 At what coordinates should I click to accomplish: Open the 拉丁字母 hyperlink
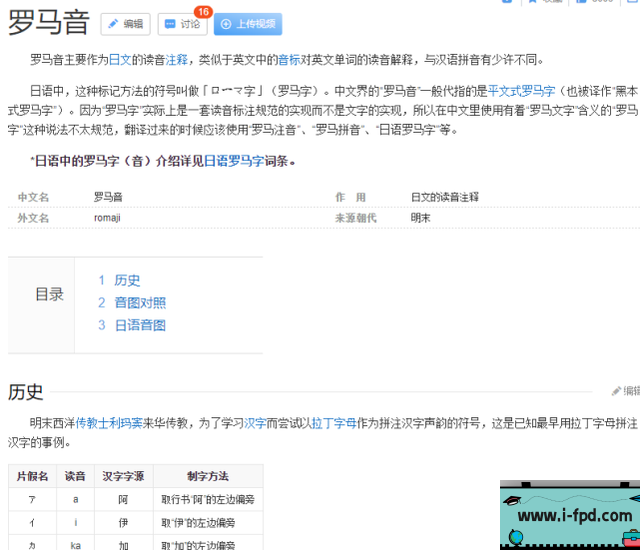(334, 423)
